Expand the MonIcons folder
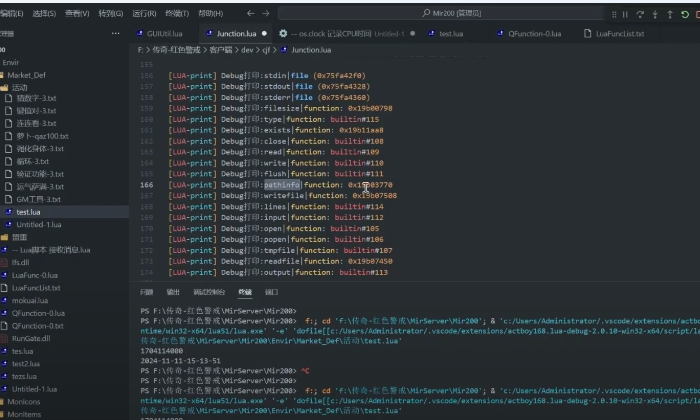Screen dimensions: 700x420 point(24,401)
